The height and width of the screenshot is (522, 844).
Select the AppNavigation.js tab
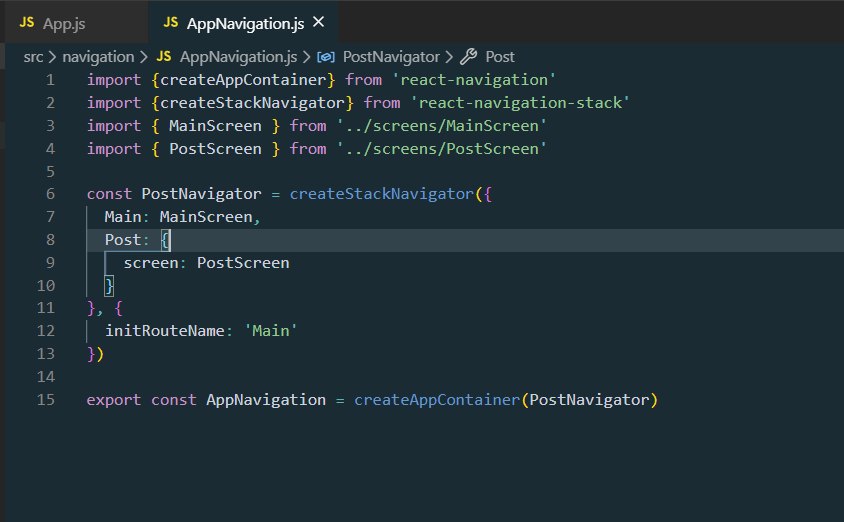coord(245,23)
